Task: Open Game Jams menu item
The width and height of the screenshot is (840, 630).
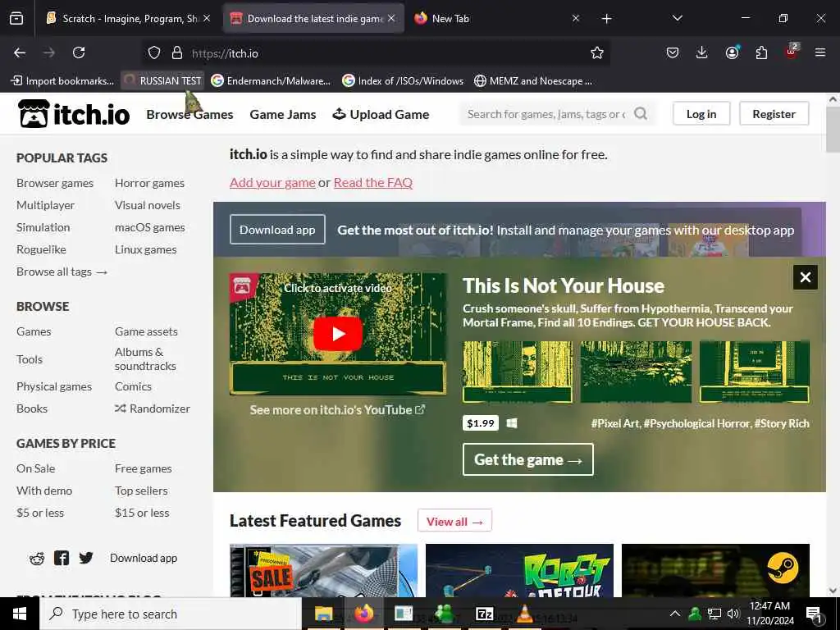Action: coord(283,115)
